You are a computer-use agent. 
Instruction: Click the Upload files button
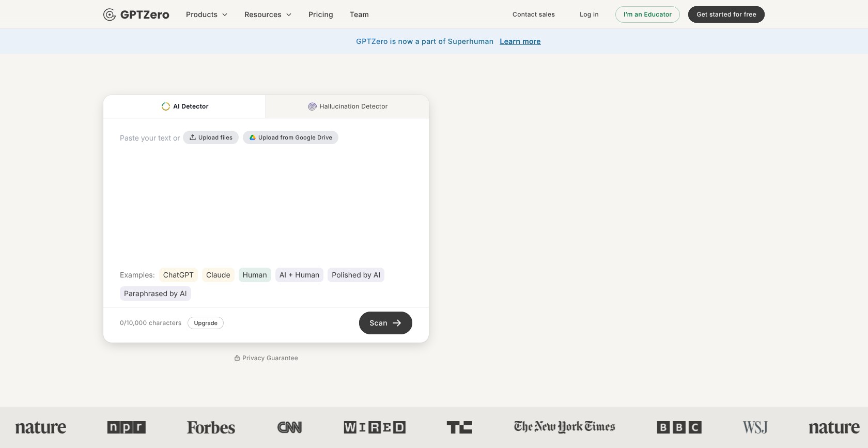coord(211,137)
